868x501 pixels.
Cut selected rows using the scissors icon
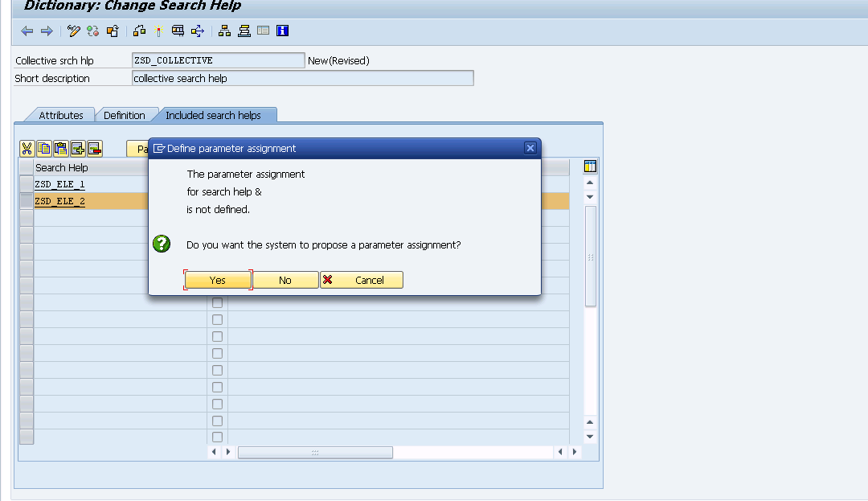coord(27,148)
